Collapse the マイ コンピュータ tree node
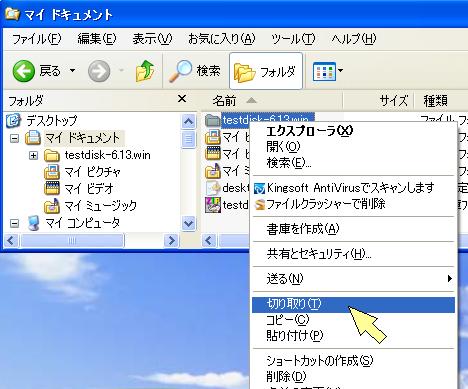 (x=14, y=223)
